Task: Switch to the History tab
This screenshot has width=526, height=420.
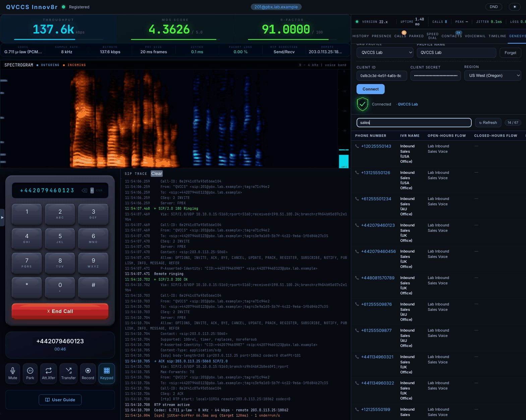Action: 361,36
